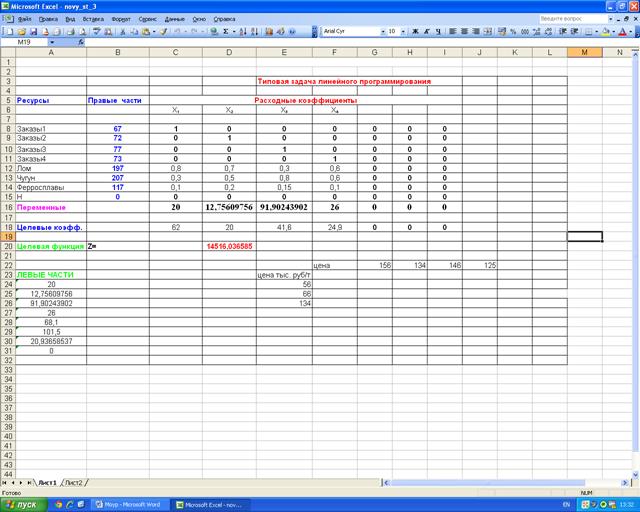Launch the Chart Wizard icon
640x512 pixels.
269,31
